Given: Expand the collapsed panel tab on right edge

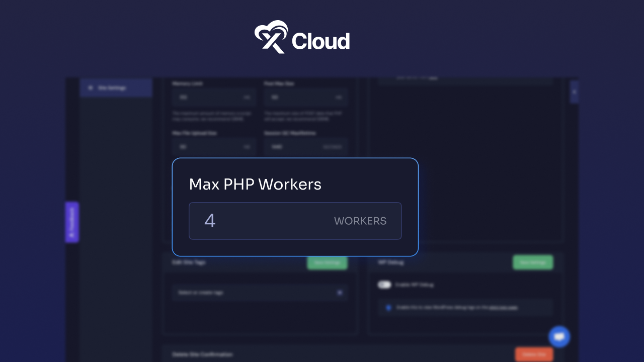Looking at the screenshot, I should click(x=574, y=92).
